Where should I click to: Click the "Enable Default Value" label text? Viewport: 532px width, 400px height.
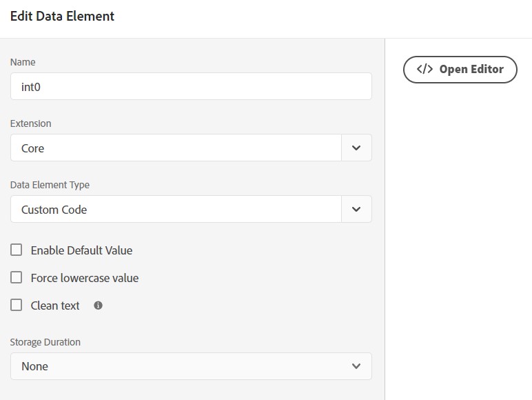pos(81,250)
